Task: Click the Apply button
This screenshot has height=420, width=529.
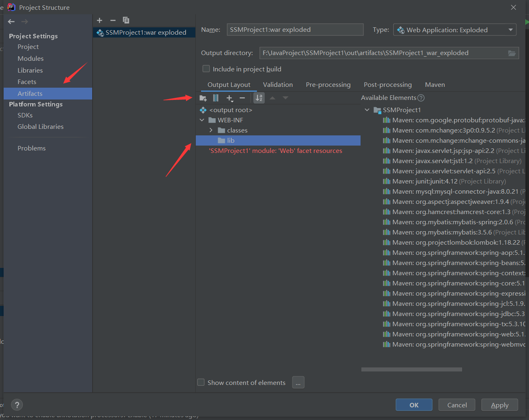Action: (500, 405)
